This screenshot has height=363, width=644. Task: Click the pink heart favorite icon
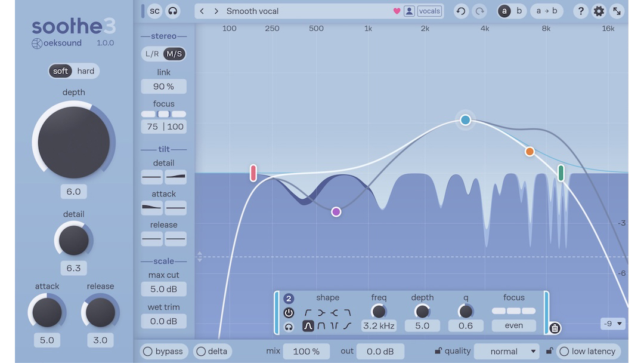(397, 11)
